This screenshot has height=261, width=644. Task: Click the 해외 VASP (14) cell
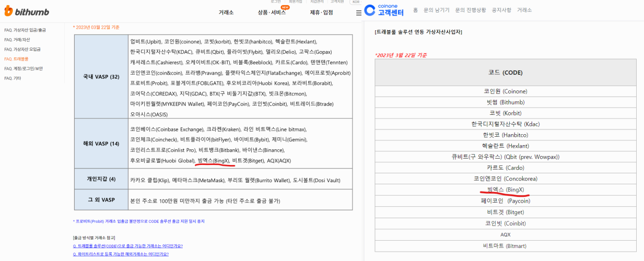101,143
